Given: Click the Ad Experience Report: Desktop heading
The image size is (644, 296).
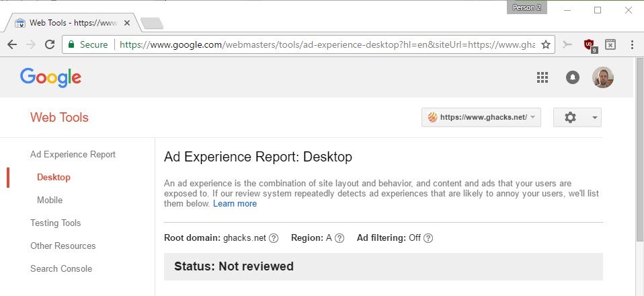Looking at the screenshot, I should tap(258, 157).
